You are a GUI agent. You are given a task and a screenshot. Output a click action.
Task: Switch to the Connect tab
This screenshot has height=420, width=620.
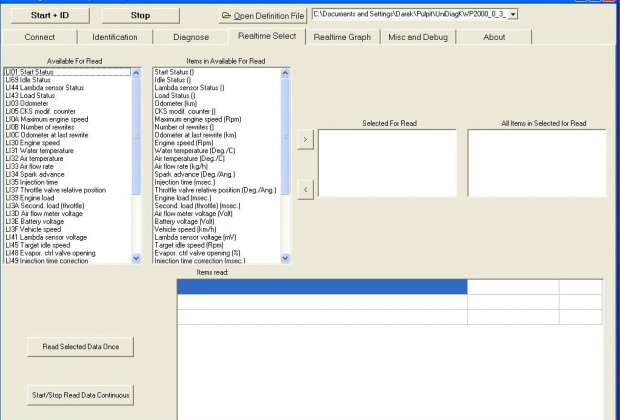point(40,37)
